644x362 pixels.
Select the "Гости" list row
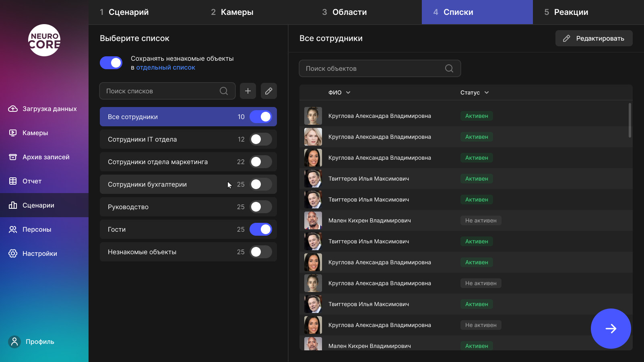pyautogui.click(x=188, y=229)
